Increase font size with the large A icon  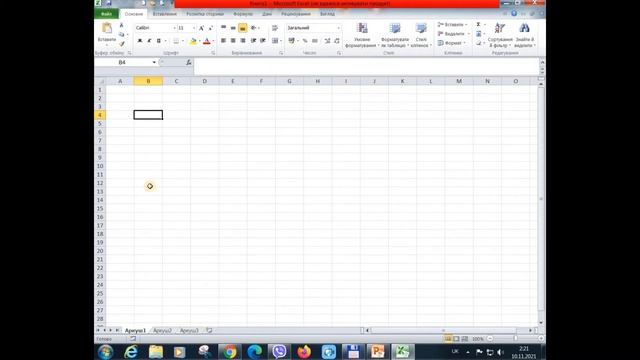(201, 28)
